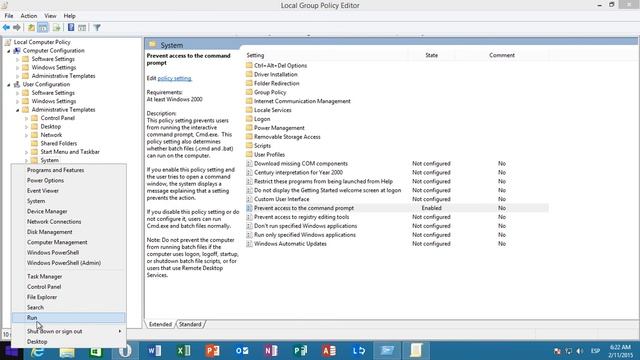Sort by the State column header
Image resolution: width=640 pixels, height=360 pixels.
point(432,55)
